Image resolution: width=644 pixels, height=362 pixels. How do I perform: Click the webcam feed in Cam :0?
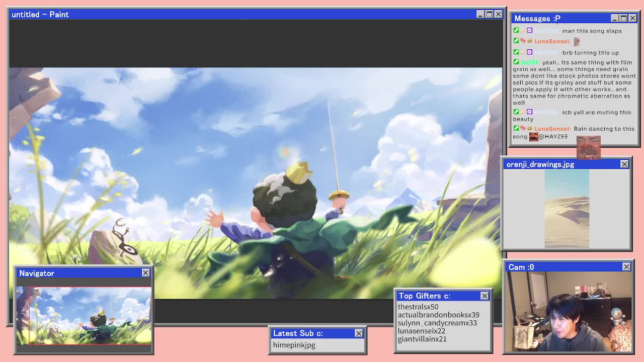pyautogui.click(x=569, y=311)
